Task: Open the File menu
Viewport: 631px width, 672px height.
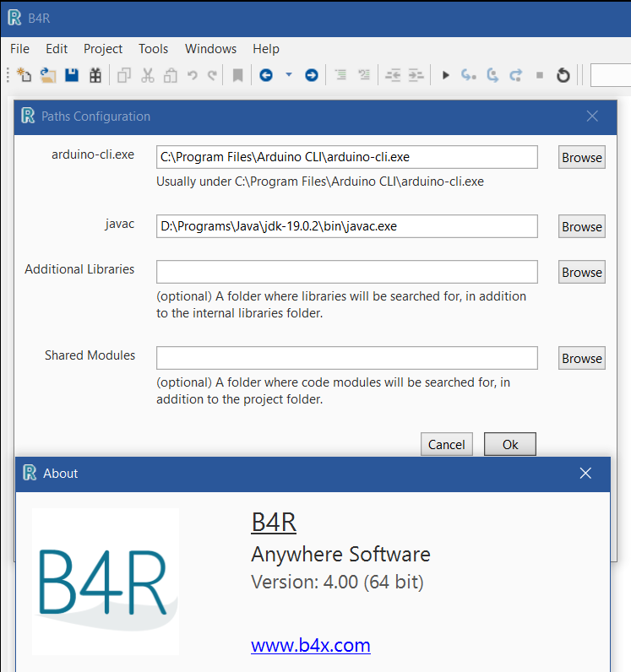Action: (x=19, y=49)
